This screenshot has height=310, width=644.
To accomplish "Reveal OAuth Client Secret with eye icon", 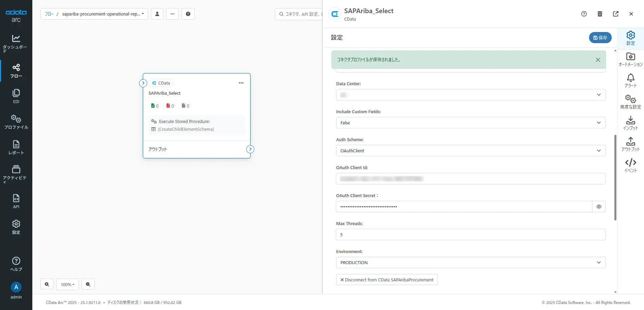I will pyautogui.click(x=599, y=207).
